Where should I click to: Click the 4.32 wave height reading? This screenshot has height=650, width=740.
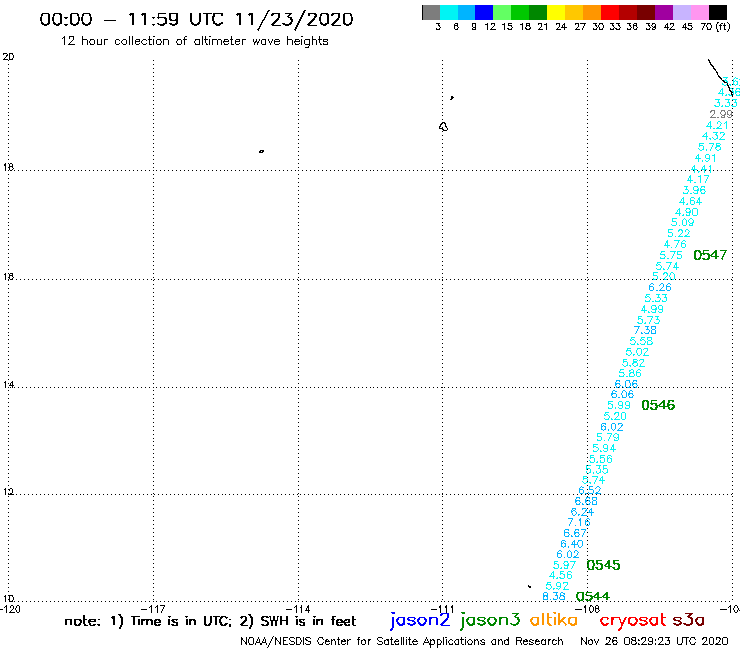714,136
